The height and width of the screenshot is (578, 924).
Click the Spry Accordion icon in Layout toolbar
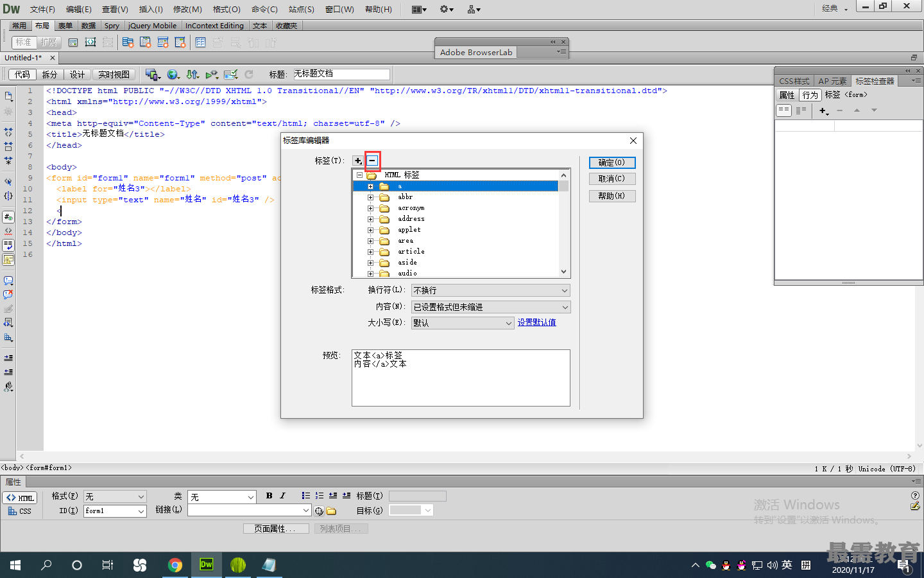tap(163, 42)
